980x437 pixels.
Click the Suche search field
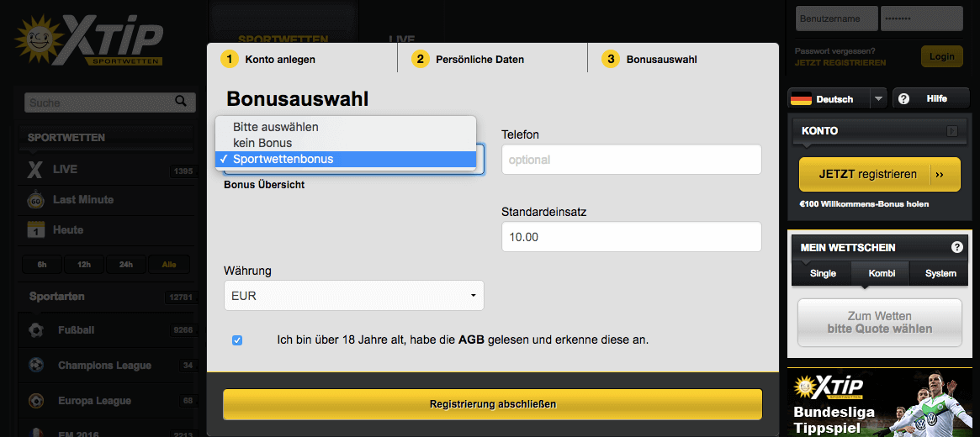click(x=109, y=102)
